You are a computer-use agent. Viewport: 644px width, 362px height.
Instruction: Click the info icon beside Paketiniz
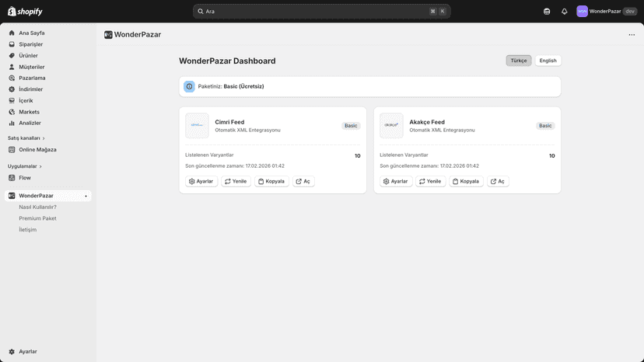189,86
